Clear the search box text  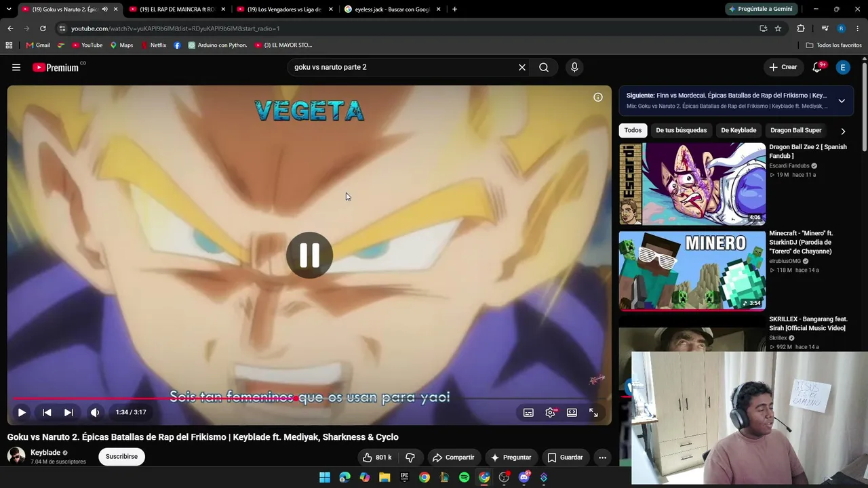click(522, 67)
